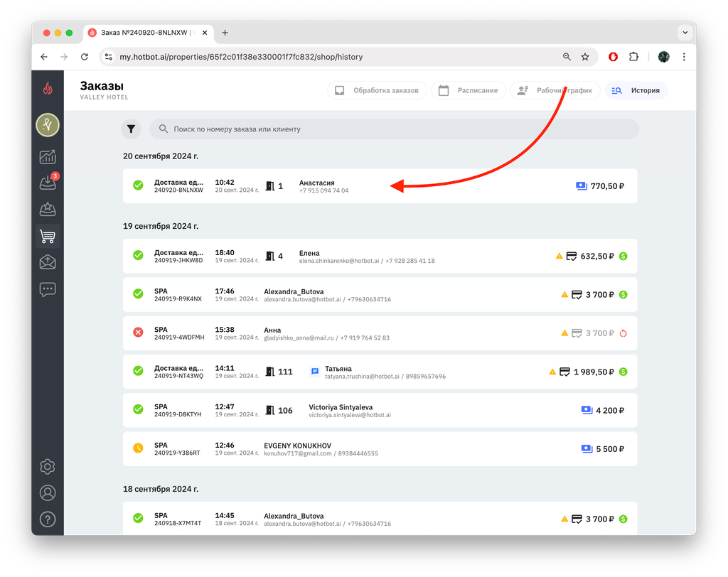Click the filter funnel button

tap(131, 129)
